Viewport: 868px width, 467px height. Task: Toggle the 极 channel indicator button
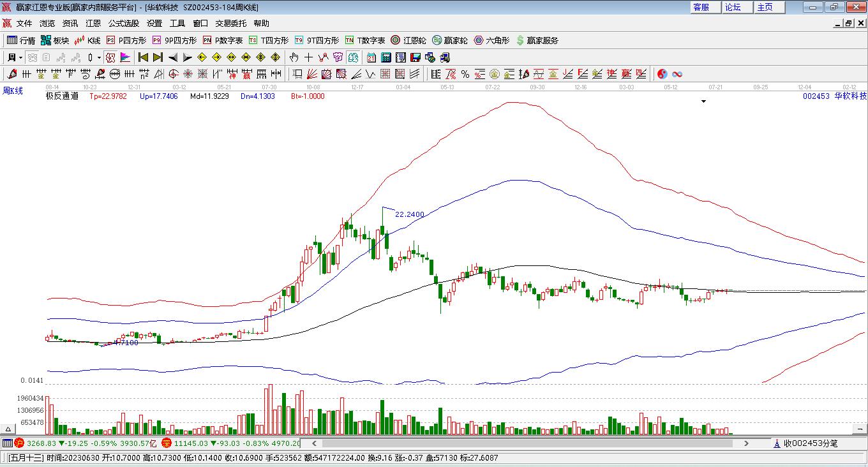click(x=110, y=57)
